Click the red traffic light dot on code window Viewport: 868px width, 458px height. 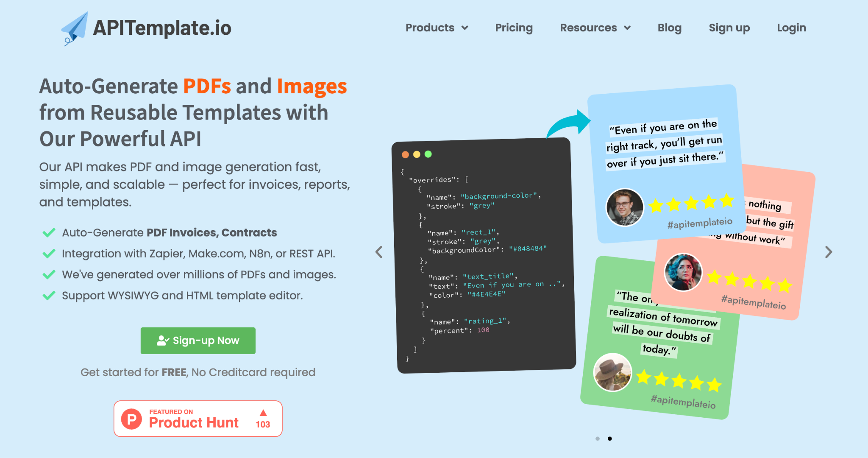(x=406, y=154)
